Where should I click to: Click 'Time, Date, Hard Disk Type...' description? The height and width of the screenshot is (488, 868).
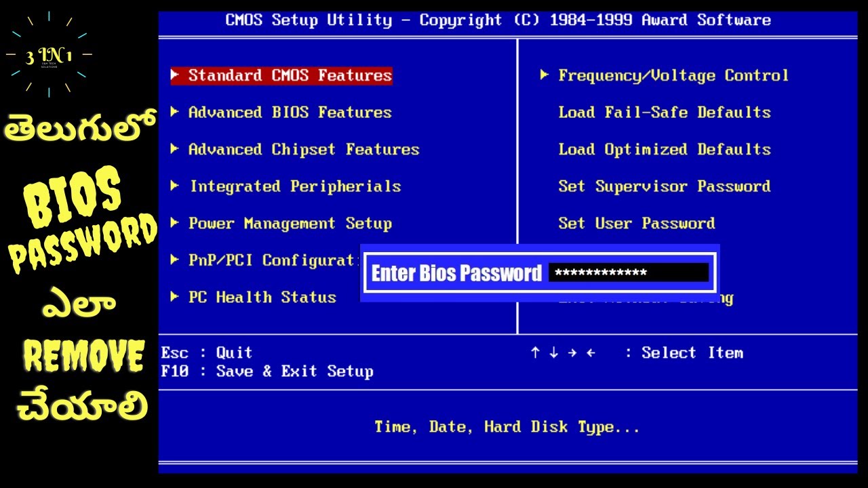point(507,427)
